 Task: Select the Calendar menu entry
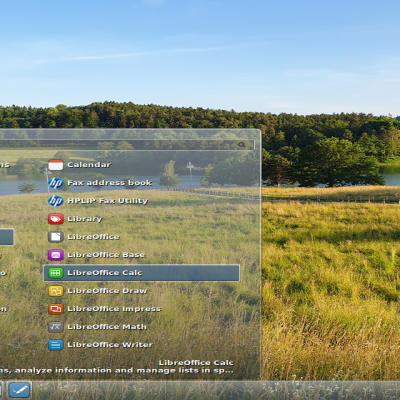(141, 165)
